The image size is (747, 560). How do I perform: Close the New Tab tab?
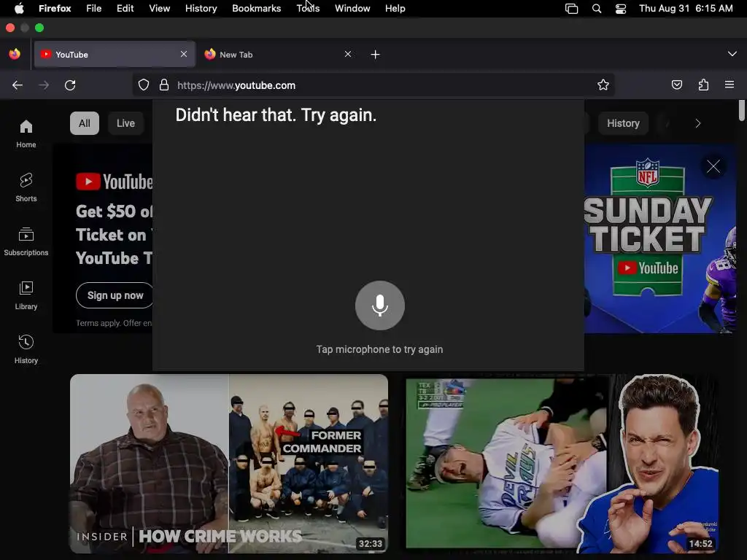point(348,54)
